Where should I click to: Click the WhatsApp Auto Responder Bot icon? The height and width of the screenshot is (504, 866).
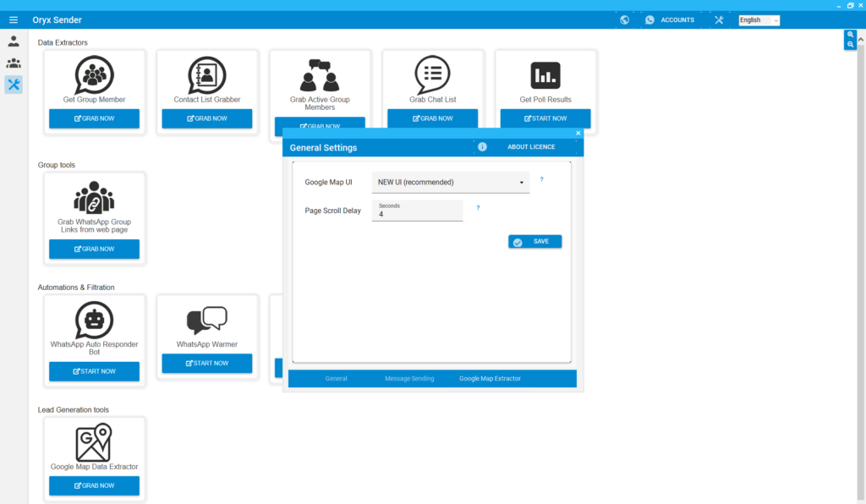(x=95, y=320)
